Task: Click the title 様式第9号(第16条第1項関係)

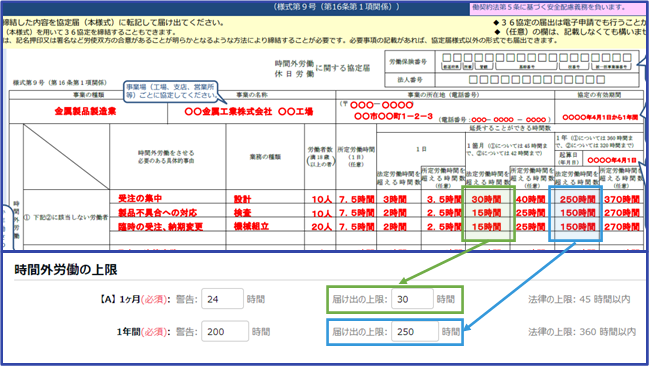Action: [x=337, y=7]
